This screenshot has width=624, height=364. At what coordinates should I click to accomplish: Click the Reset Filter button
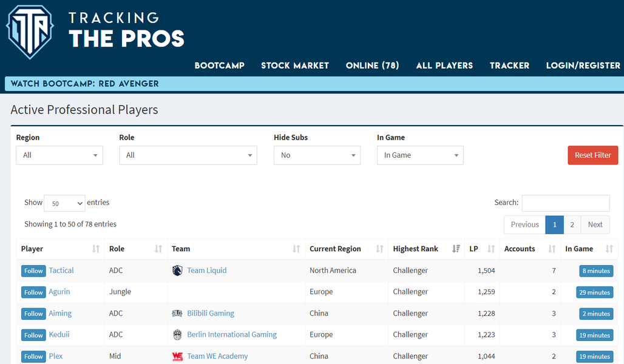(593, 155)
